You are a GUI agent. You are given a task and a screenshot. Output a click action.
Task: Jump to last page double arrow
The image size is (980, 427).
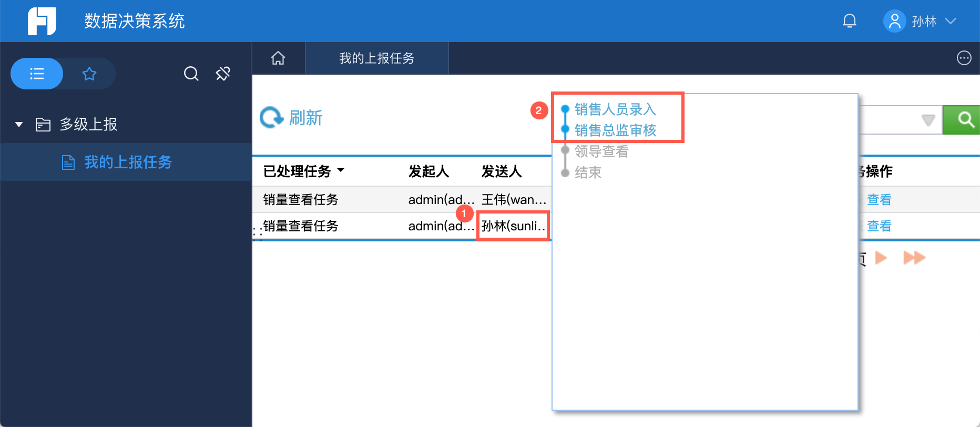click(x=914, y=258)
